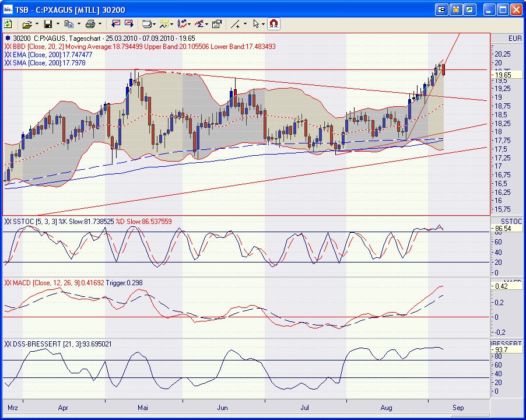
Task: Open the dropdown beside the print icon
Action: pyautogui.click(x=99, y=24)
